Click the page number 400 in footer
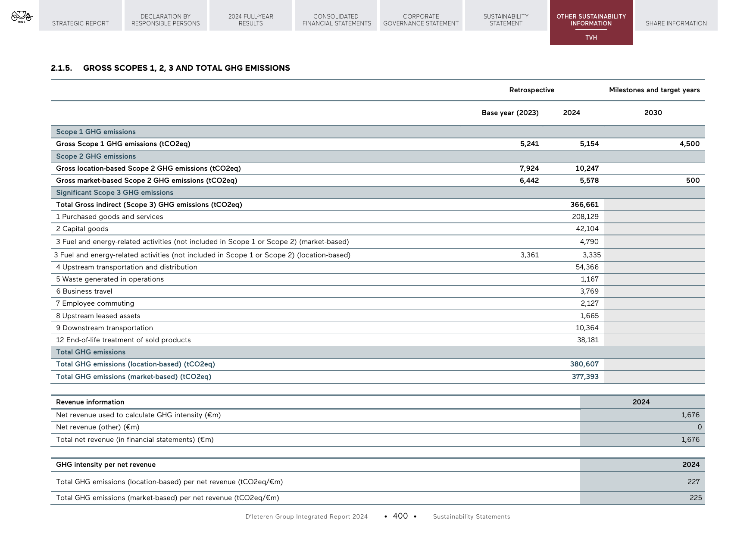Screen dimensions: 756x535 pyautogui.click(x=400, y=516)
